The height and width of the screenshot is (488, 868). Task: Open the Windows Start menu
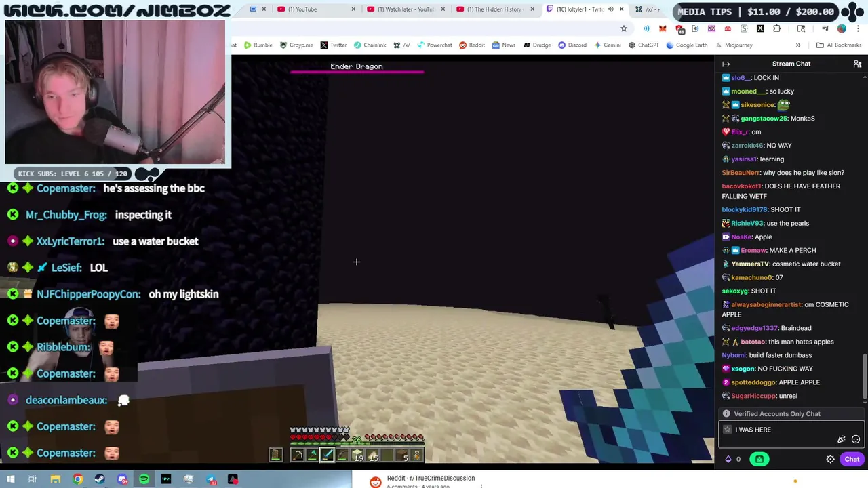tap(11, 479)
